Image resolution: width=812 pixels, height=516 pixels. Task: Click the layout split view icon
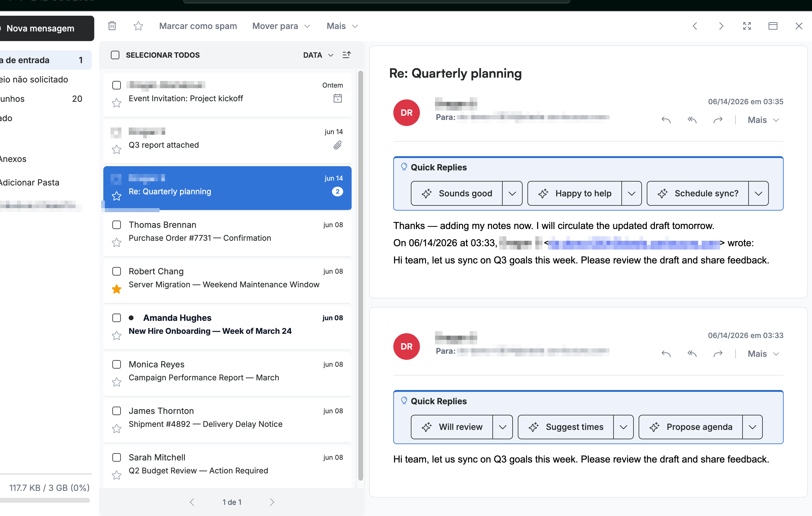coord(773,26)
